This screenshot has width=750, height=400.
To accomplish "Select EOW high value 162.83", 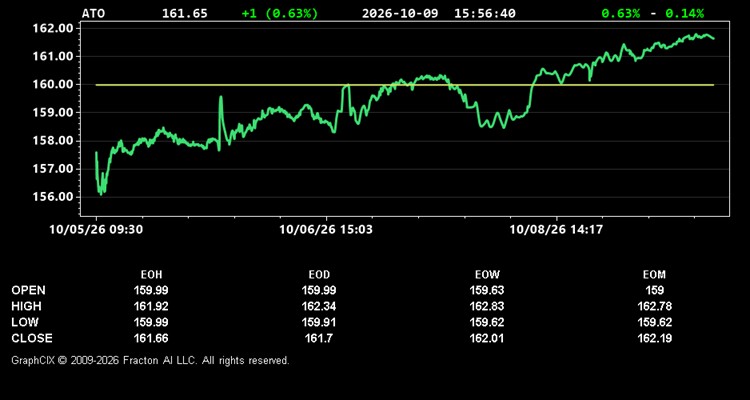I will (x=487, y=306).
